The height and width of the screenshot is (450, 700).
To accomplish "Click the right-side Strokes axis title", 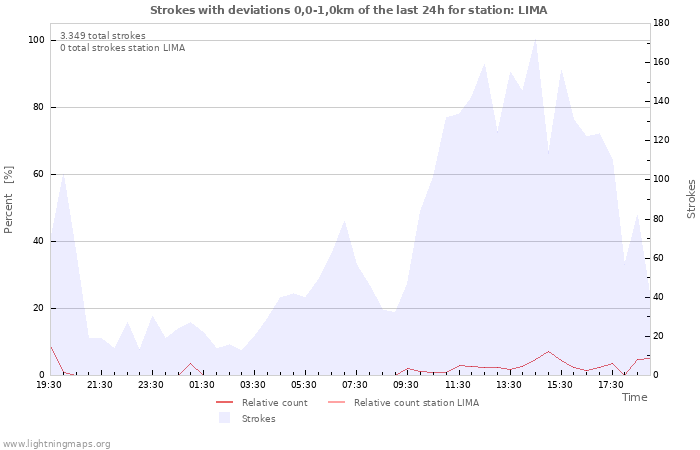I will [x=691, y=199].
